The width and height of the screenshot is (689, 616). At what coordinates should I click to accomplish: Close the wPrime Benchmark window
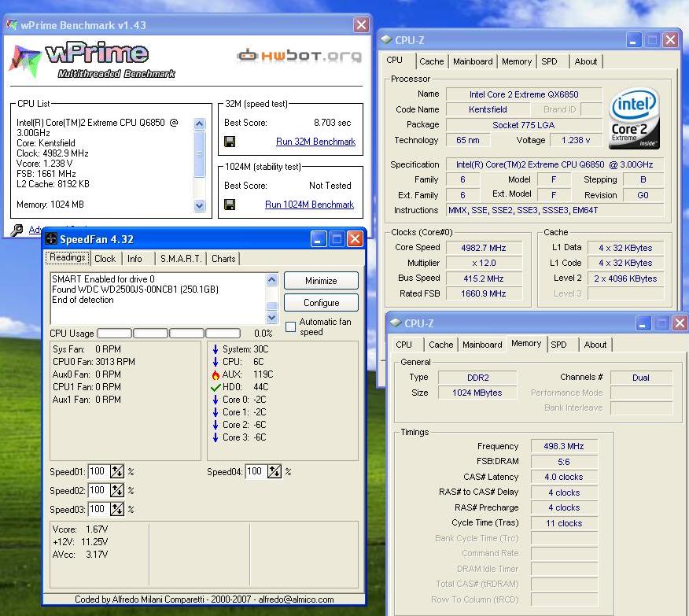361,25
